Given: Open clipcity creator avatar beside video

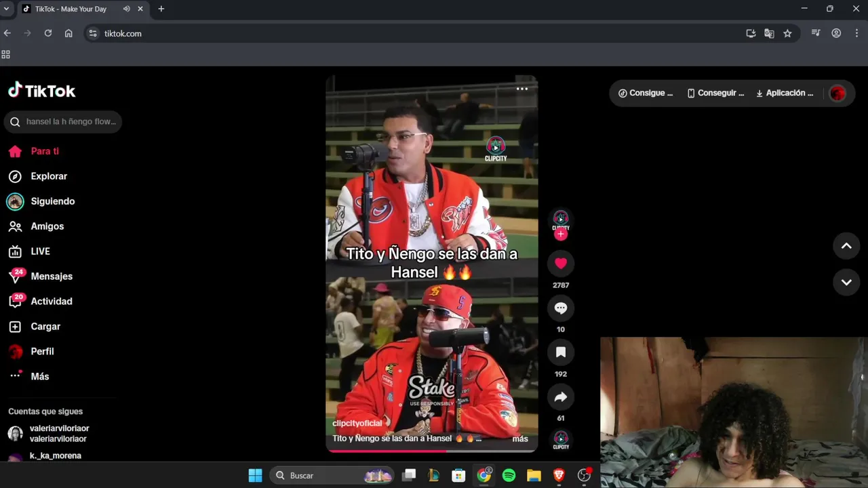Looking at the screenshot, I should (561, 220).
